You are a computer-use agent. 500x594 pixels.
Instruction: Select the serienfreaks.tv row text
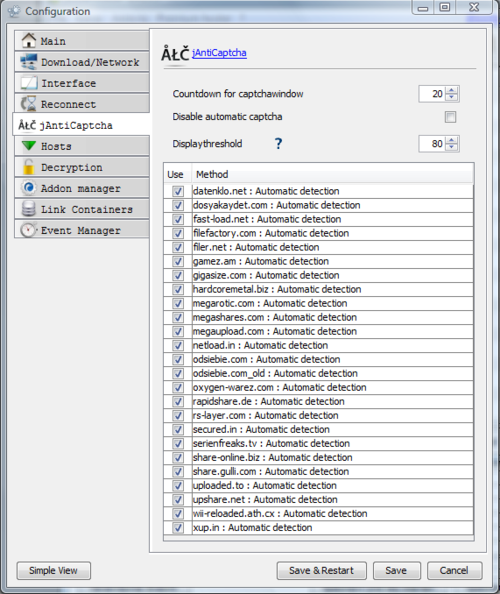tap(271, 443)
